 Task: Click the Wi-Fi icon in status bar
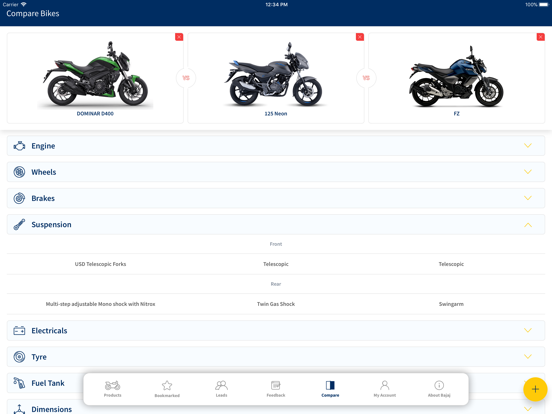click(24, 4)
